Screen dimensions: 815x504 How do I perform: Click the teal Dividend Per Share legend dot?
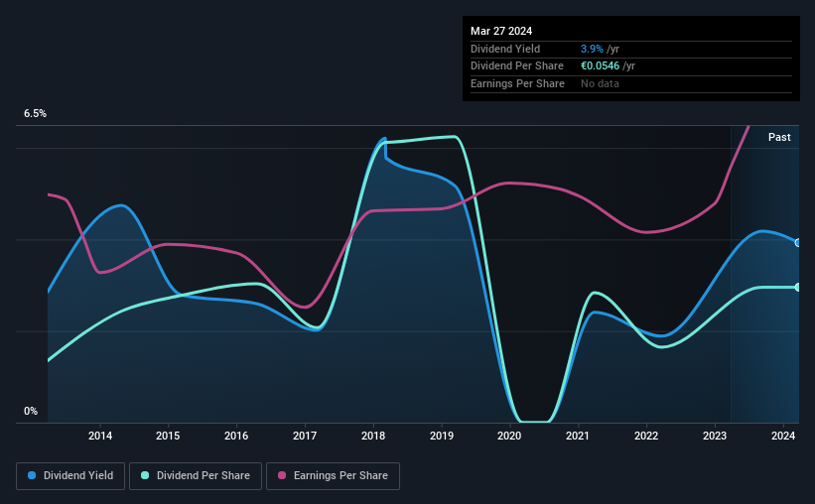pyautogui.click(x=145, y=475)
